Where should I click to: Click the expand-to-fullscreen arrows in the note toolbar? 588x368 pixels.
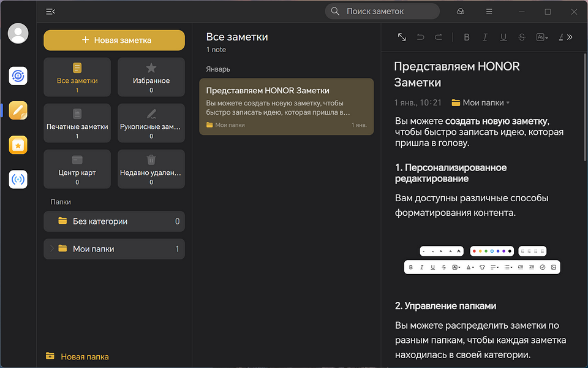coord(402,37)
